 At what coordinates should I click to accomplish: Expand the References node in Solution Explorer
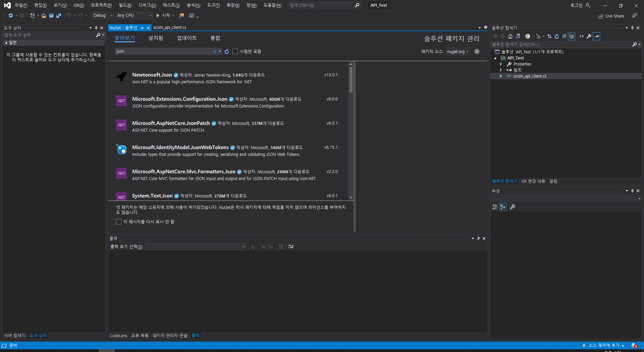pos(501,70)
